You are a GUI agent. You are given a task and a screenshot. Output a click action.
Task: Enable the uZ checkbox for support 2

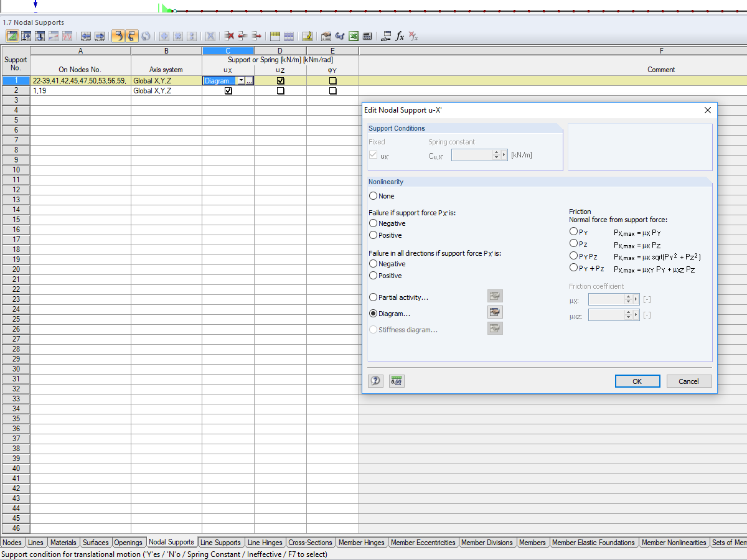pos(280,90)
